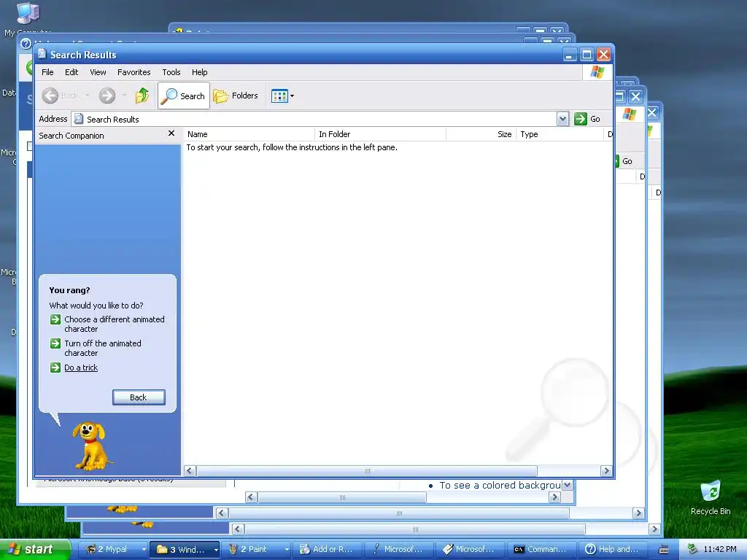747x560 pixels.
Task: Sort results by Type column
Action: (x=560, y=134)
